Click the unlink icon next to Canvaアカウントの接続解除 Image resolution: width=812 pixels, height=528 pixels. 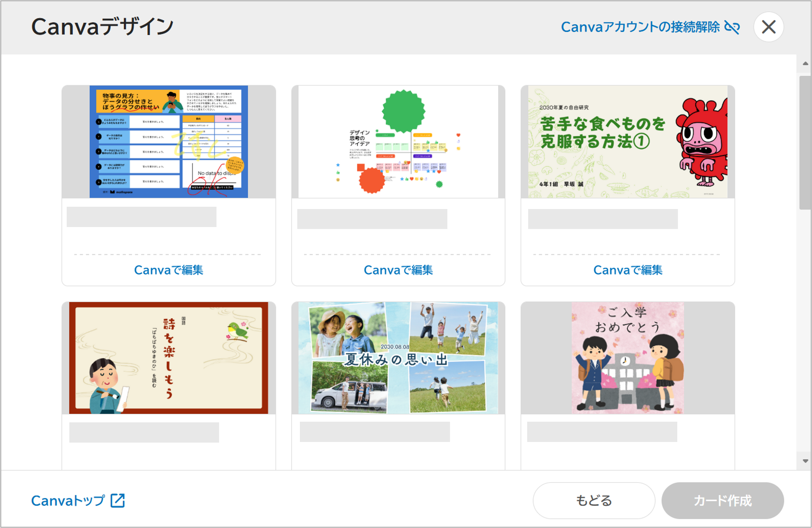(x=732, y=27)
